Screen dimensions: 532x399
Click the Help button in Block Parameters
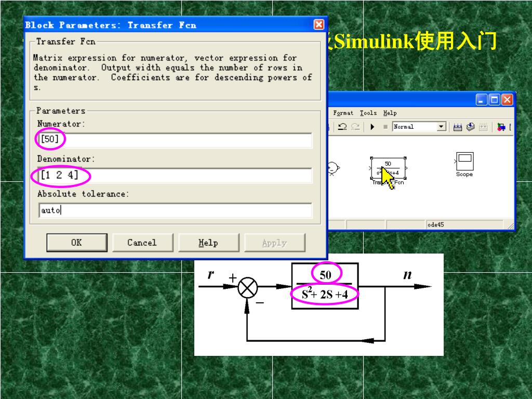pos(209,243)
